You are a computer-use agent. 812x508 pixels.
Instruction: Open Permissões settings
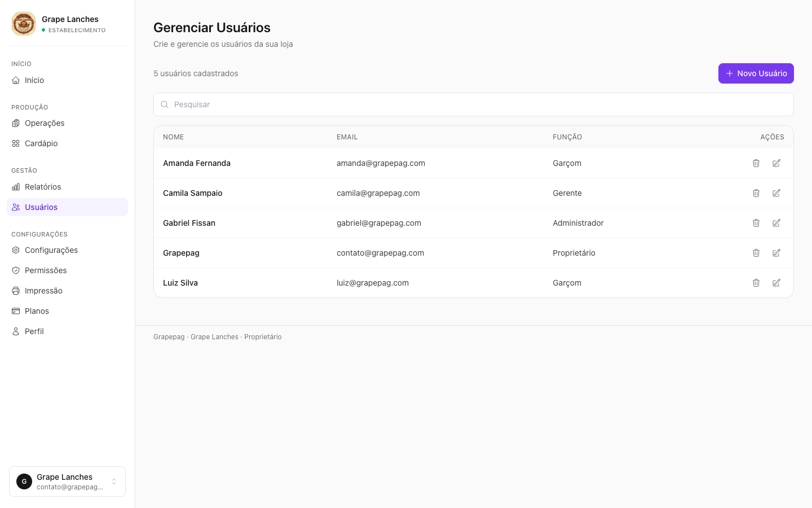pos(67,270)
